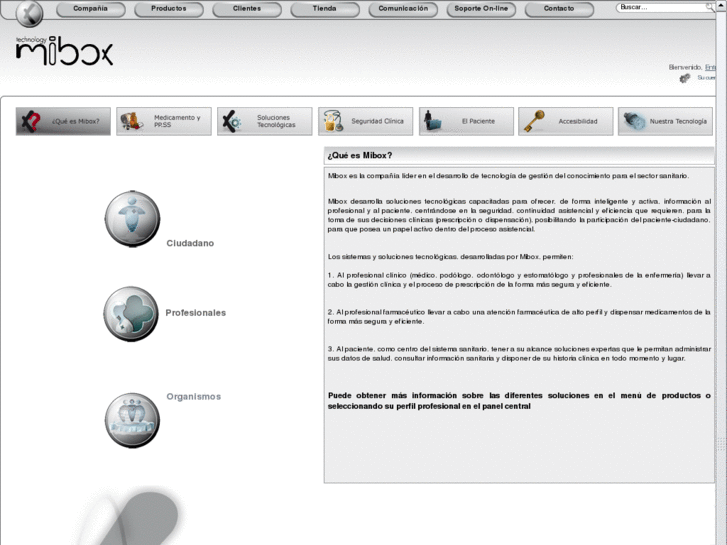
Task: Click the red question mark X icon
Action: pyautogui.click(x=32, y=122)
